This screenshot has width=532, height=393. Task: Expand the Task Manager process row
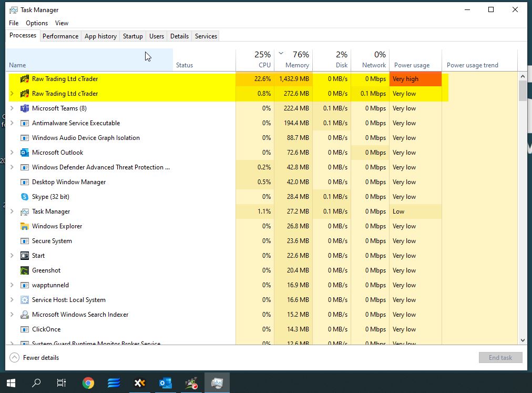click(x=12, y=211)
